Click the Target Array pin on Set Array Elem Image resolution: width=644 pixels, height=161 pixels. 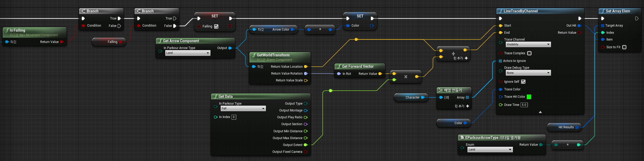(602, 26)
